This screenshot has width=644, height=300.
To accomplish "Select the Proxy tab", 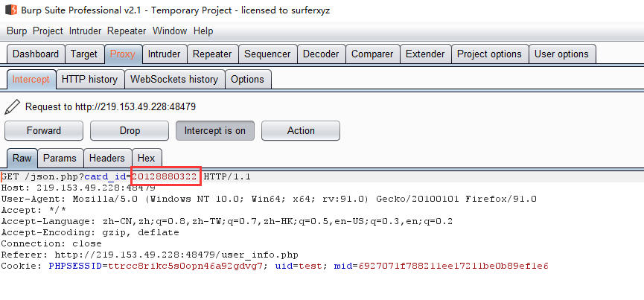I will [x=123, y=54].
